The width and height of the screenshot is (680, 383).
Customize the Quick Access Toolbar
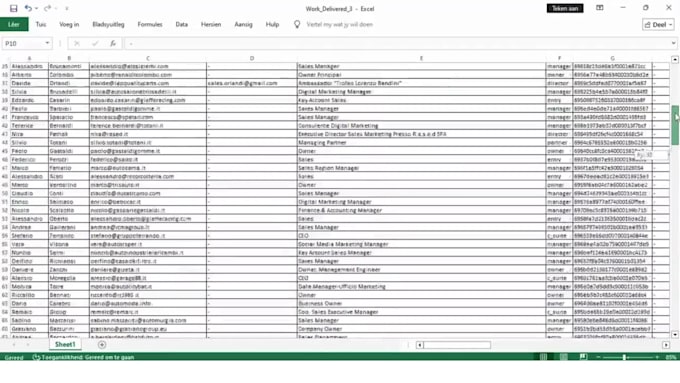click(x=67, y=9)
